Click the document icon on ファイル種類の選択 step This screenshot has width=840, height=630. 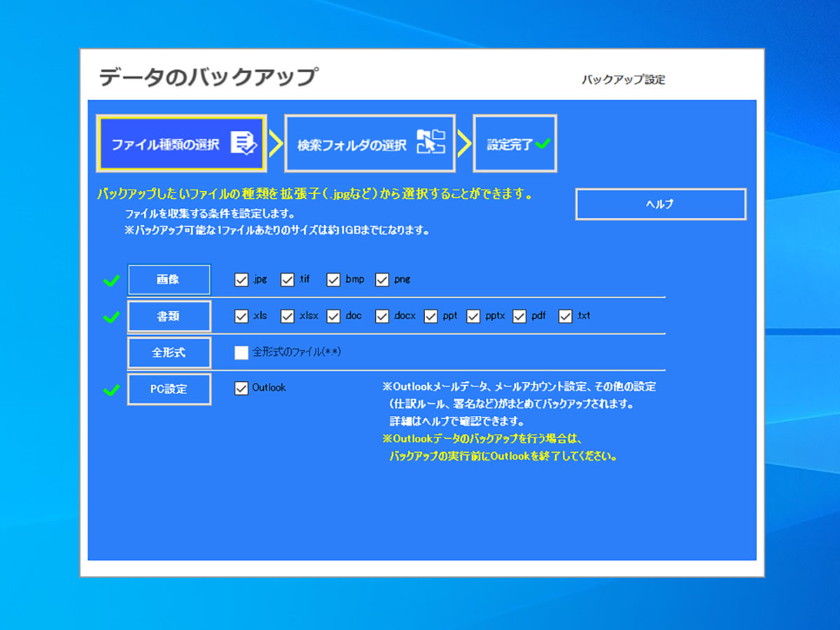coord(244,143)
